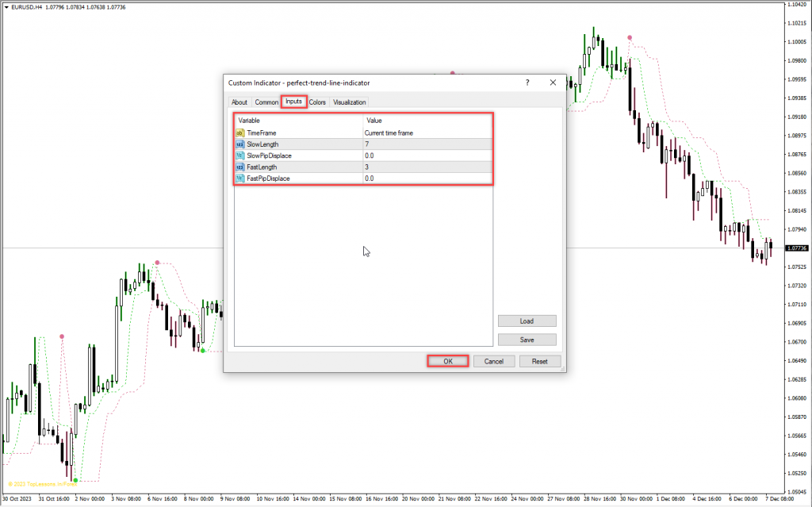Click the SlowPipDisplace double type icon
Screen dimensions: 812x507
239,156
